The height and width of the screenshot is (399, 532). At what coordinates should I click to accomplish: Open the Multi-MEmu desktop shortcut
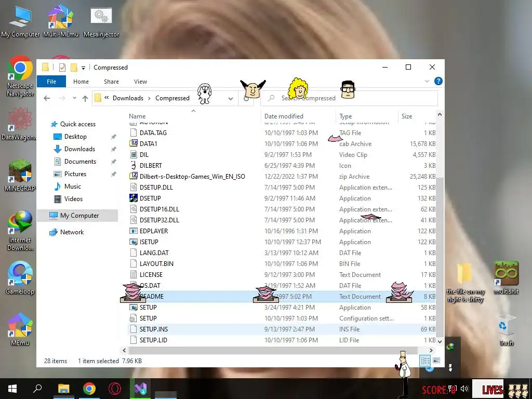point(60,21)
